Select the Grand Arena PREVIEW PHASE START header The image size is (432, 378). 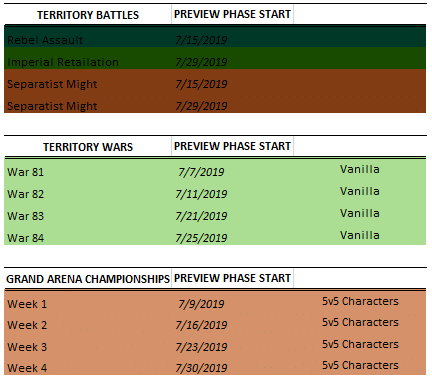[x=232, y=278]
